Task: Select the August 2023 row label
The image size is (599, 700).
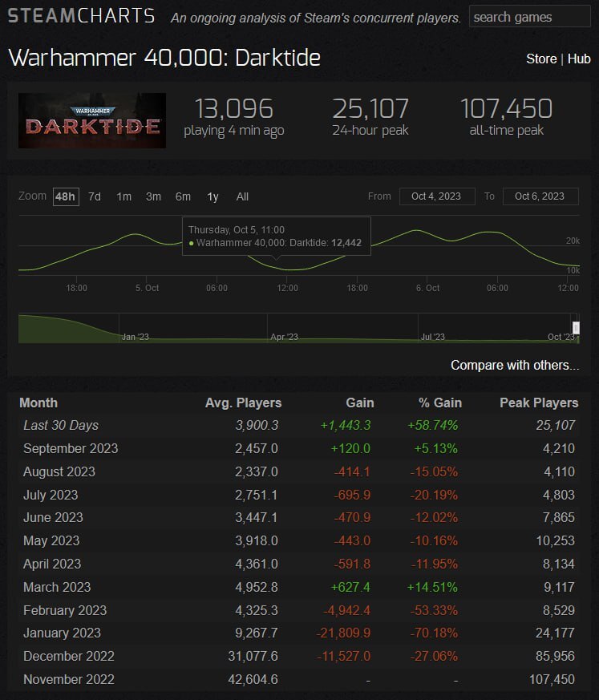Action: [59, 471]
